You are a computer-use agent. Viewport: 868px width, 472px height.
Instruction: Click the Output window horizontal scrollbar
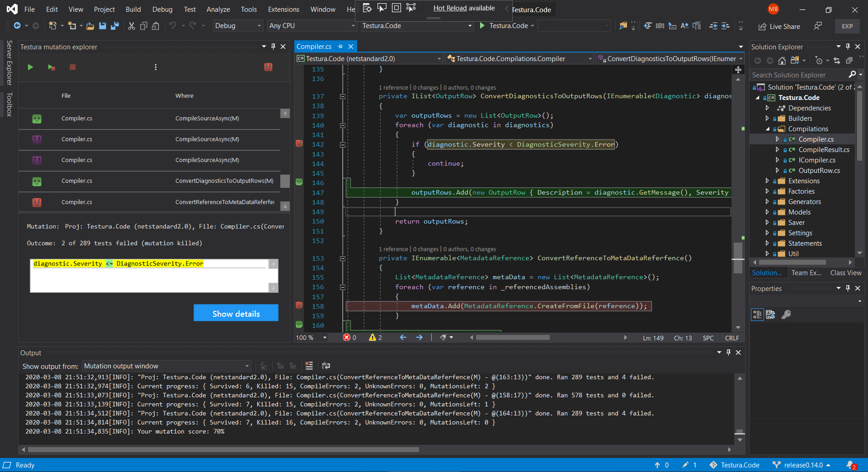coord(223,449)
